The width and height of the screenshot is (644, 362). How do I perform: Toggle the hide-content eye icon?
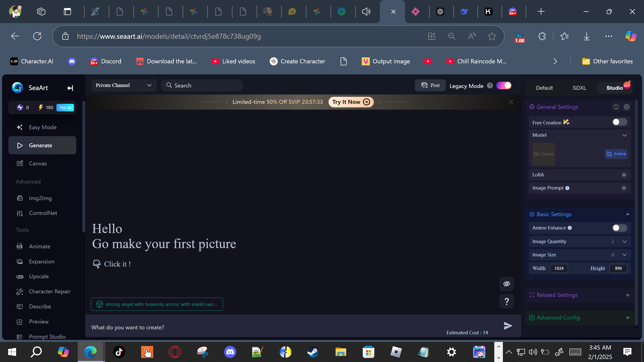[506, 284]
